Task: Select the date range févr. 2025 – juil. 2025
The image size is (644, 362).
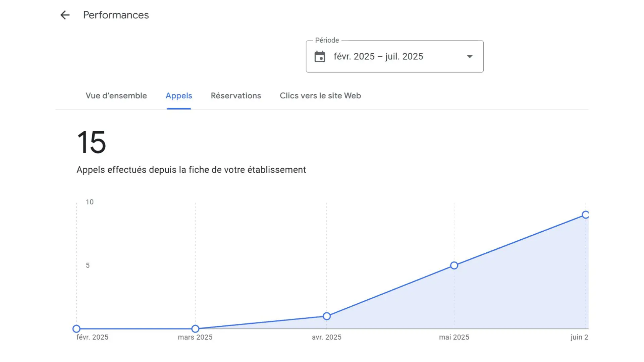Action: (x=378, y=56)
